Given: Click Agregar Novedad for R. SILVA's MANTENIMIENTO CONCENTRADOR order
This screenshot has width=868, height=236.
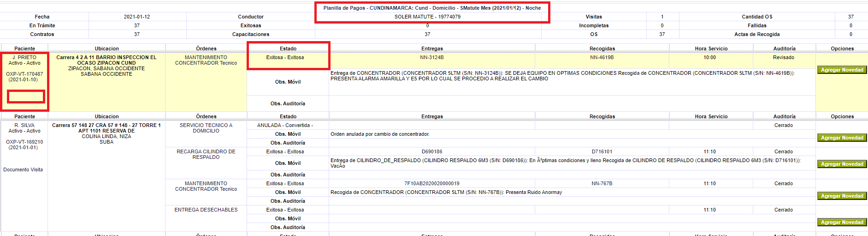Looking at the screenshot, I should (842, 196).
